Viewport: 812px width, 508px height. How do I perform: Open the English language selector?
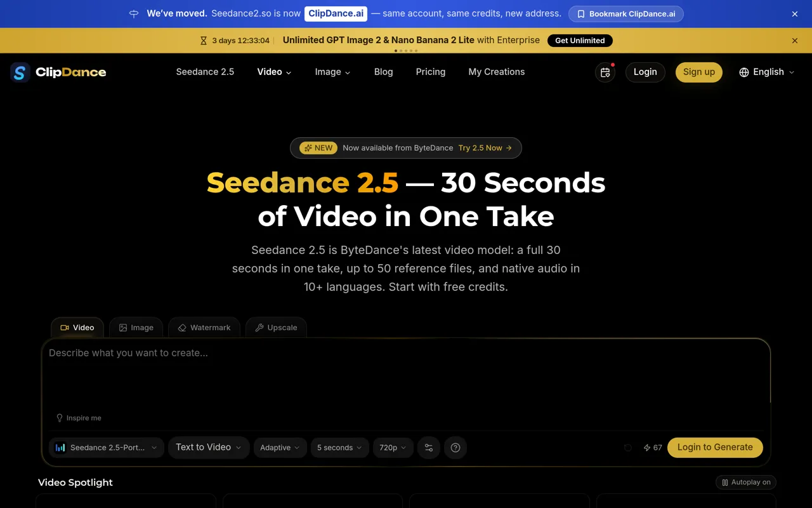pos(767,72)
